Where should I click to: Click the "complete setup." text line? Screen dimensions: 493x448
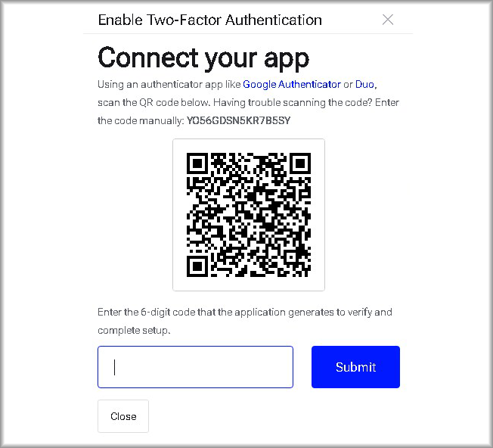click(135, 331)
